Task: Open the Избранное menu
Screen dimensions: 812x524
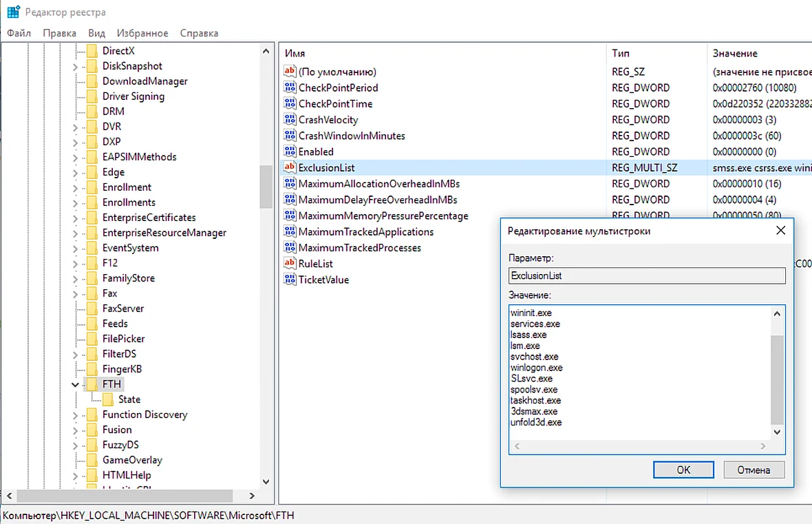Action: (142, 33)
